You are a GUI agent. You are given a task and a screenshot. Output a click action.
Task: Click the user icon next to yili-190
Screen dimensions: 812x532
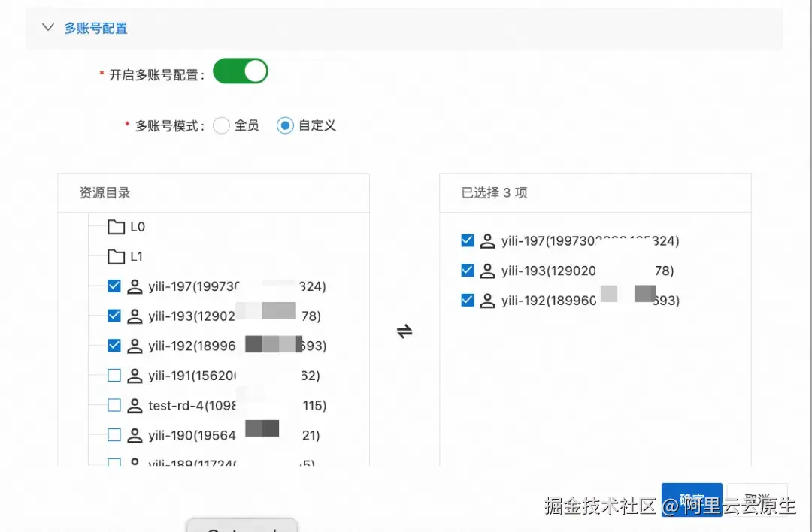(135, 434)
